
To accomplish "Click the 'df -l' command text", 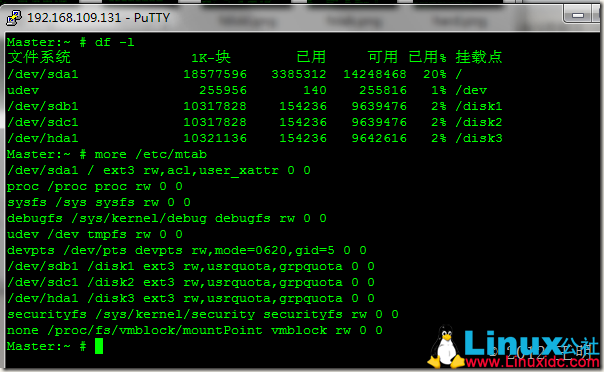I will (x=115, y=42).
